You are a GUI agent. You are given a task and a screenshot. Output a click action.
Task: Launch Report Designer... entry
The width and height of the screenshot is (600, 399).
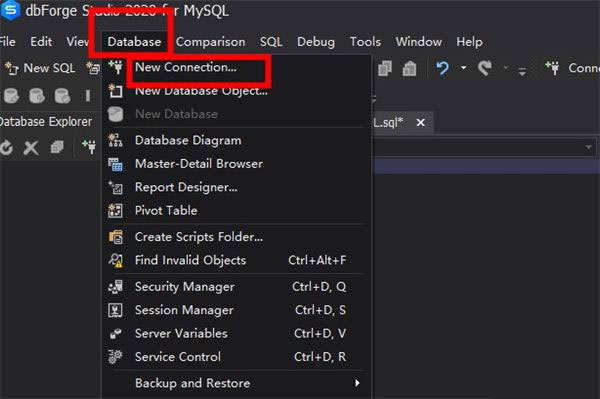click(x=186, y=187)
